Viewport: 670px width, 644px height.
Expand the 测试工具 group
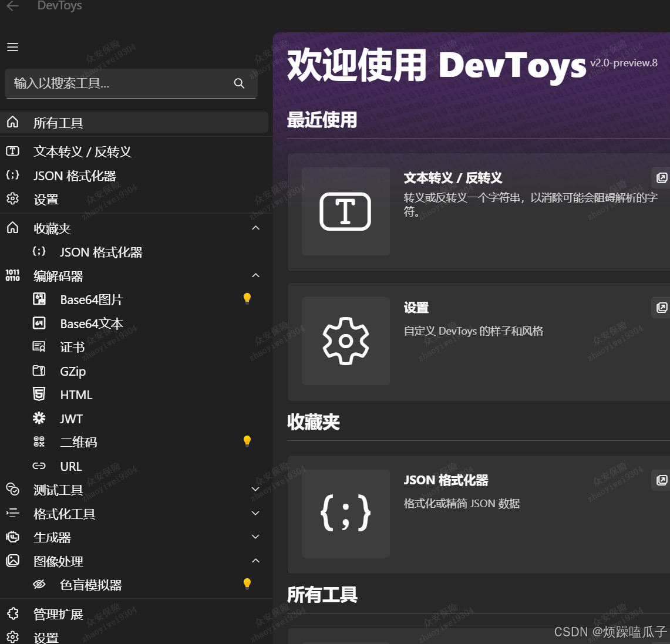(255, 490)
